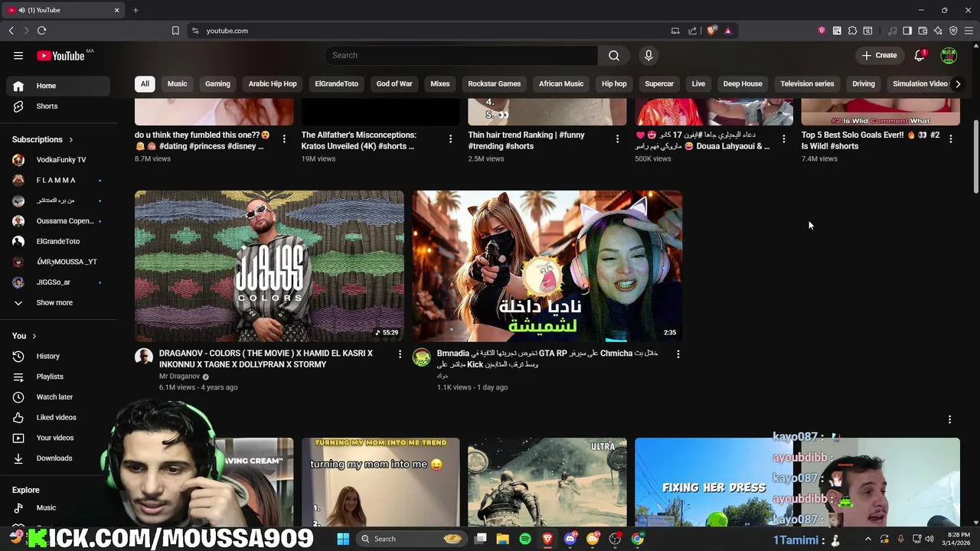Screen dimensions: 980x551
Task: Start voice search with the microphone
Action: (648, 55)
